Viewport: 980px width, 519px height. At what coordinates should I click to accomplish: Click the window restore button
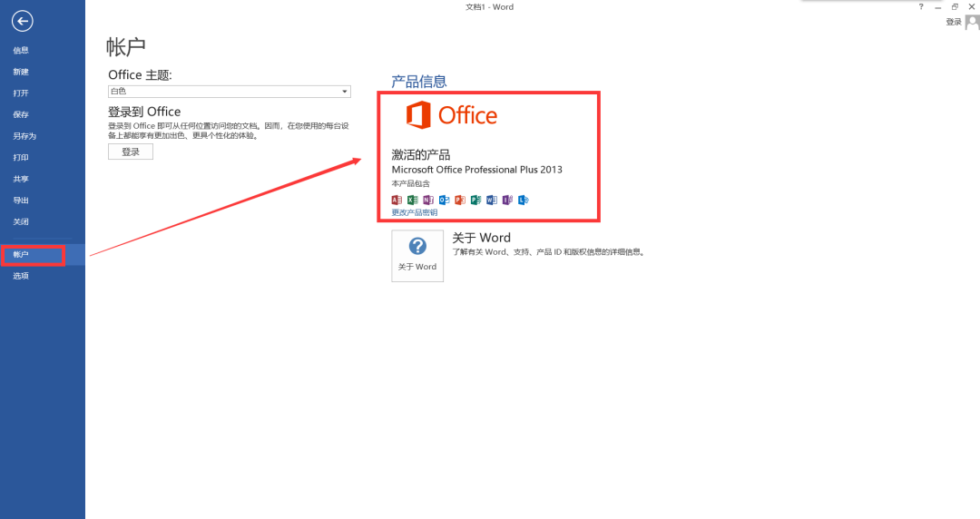(x=955, y=7)
